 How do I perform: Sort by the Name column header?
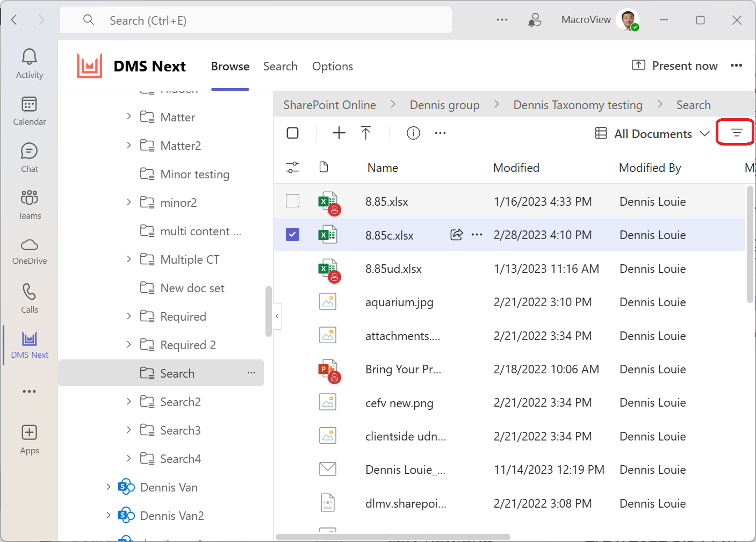[x=383, y=168]
